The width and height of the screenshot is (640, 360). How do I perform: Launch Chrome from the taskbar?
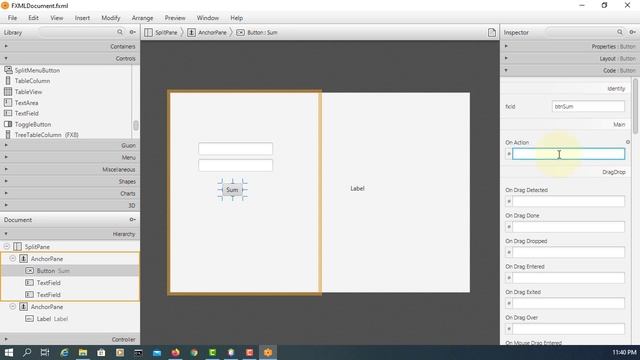(194, 353)
